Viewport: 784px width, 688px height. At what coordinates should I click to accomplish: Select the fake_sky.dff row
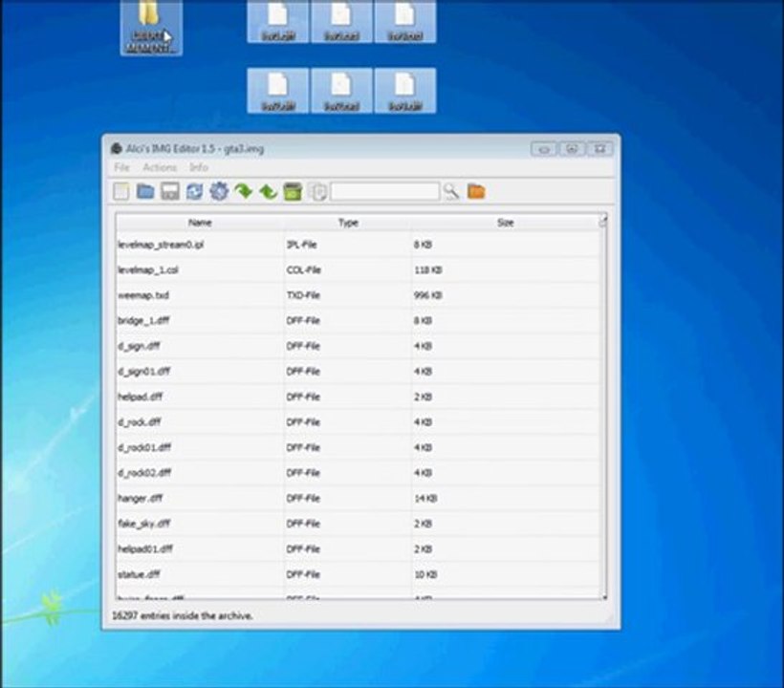(x=358, y=524)
